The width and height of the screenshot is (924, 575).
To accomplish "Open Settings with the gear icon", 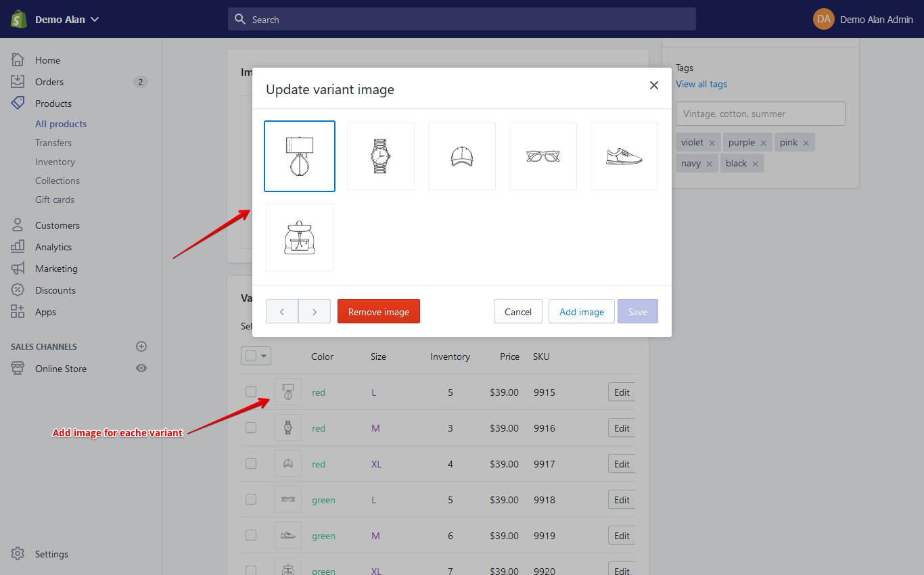I will point(18,554).
